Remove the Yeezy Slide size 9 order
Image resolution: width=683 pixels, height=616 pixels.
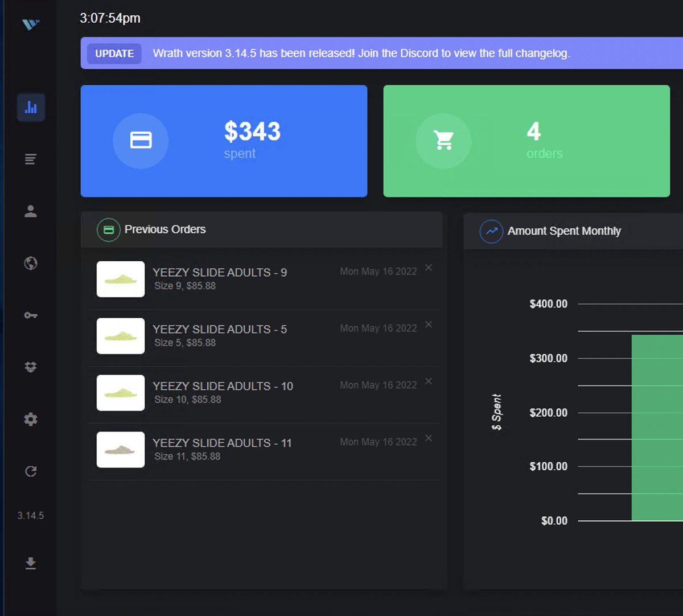[x=429, y=268]
